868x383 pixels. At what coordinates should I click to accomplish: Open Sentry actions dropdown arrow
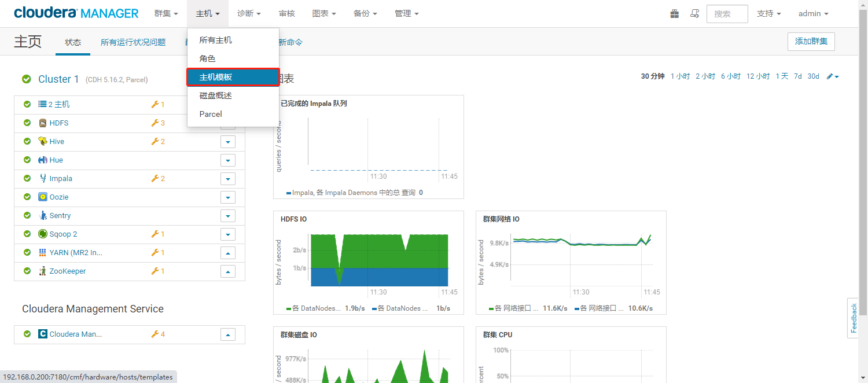click(228, 216)
